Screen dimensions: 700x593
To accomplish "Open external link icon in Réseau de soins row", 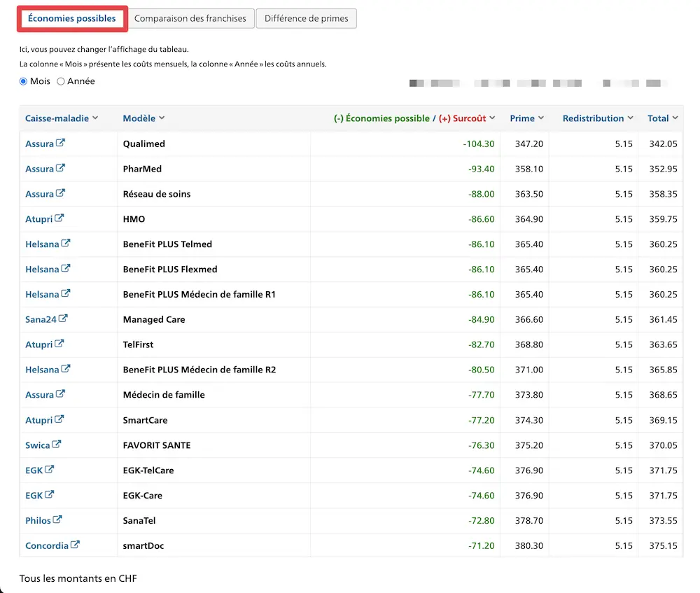I will click(60, 193).
